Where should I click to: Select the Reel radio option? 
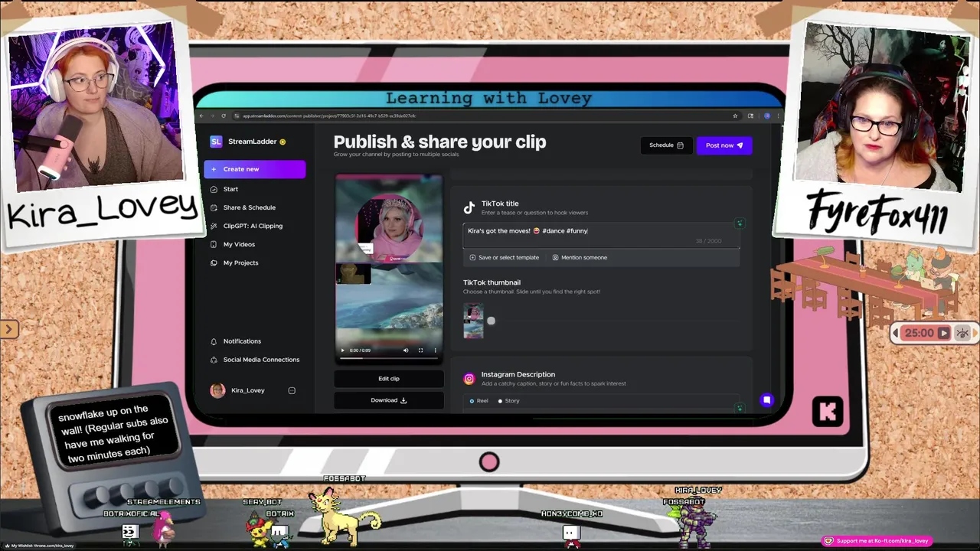point(472,401)
